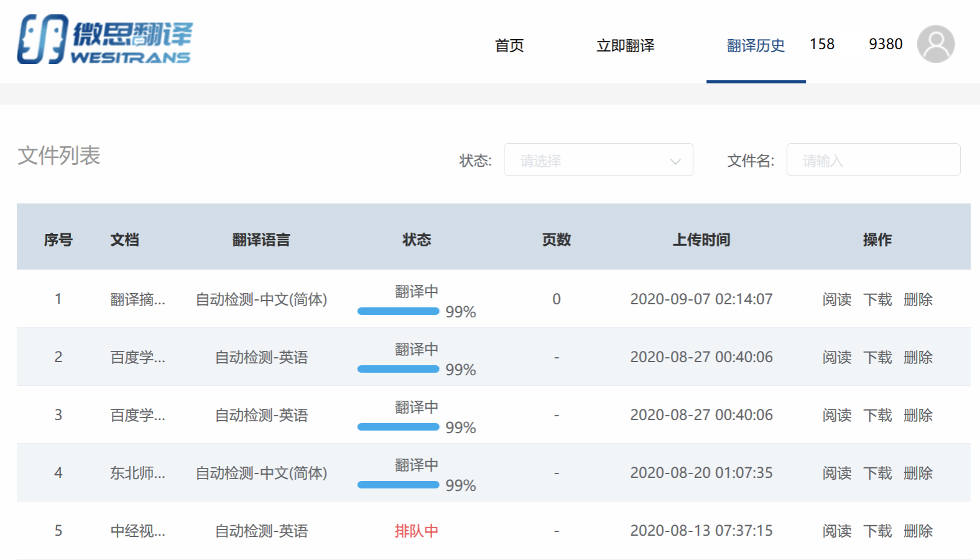Open the user avatar profile icon
This screenshot has height=560, width=980.
click(x=935, y=44)
